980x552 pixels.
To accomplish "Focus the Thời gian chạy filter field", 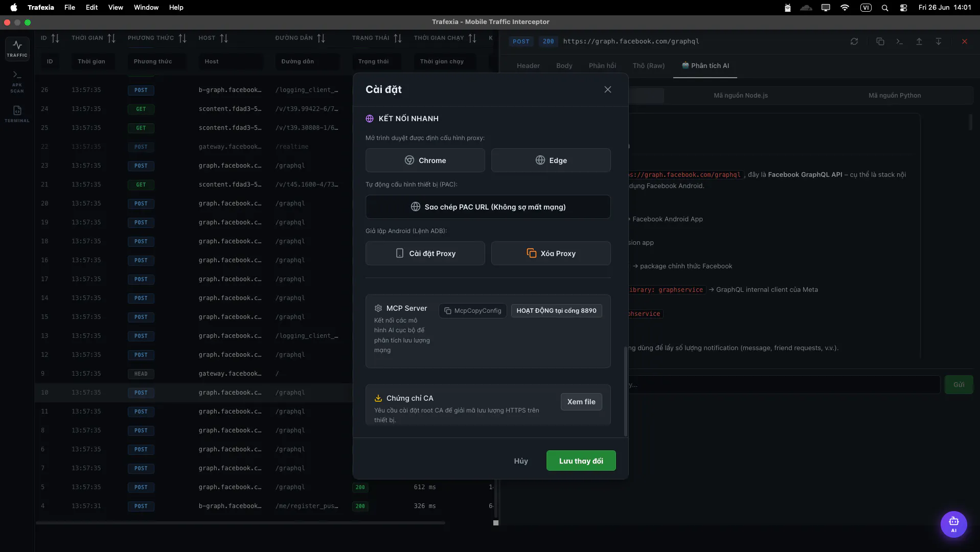I will click(445, 62).
